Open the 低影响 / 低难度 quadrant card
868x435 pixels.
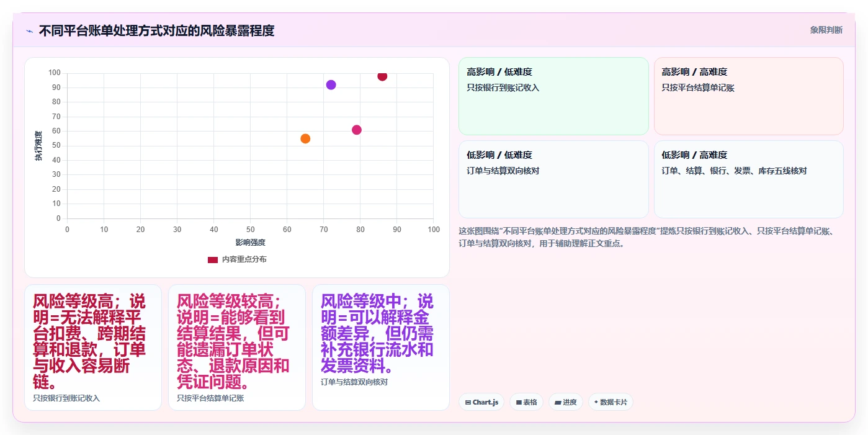click(x=553, y=179)
